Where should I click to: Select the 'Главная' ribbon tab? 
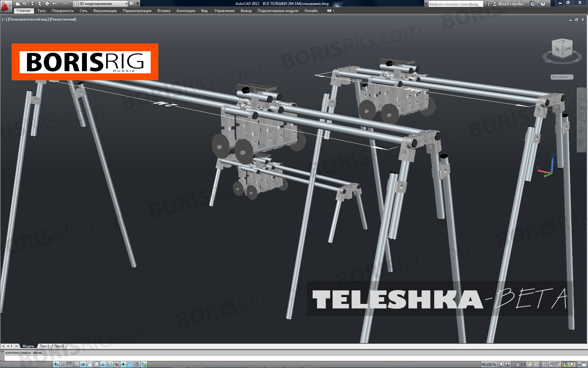coord(24,11)
